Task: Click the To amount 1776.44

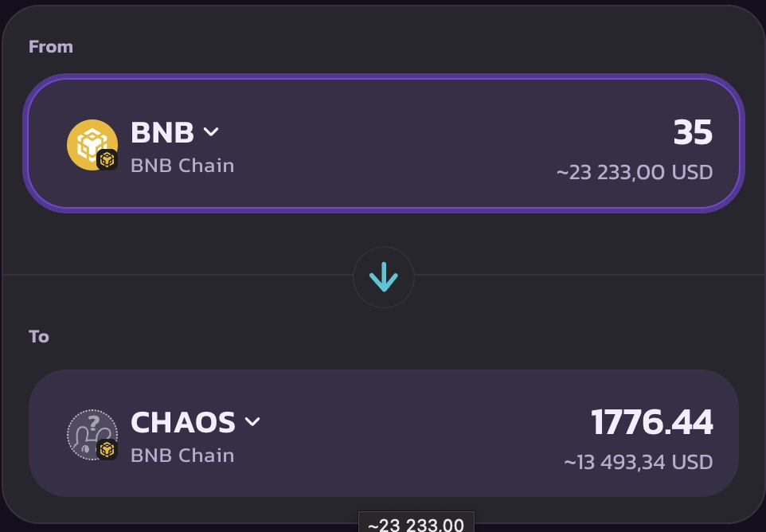Action: [x=651, y=422]
